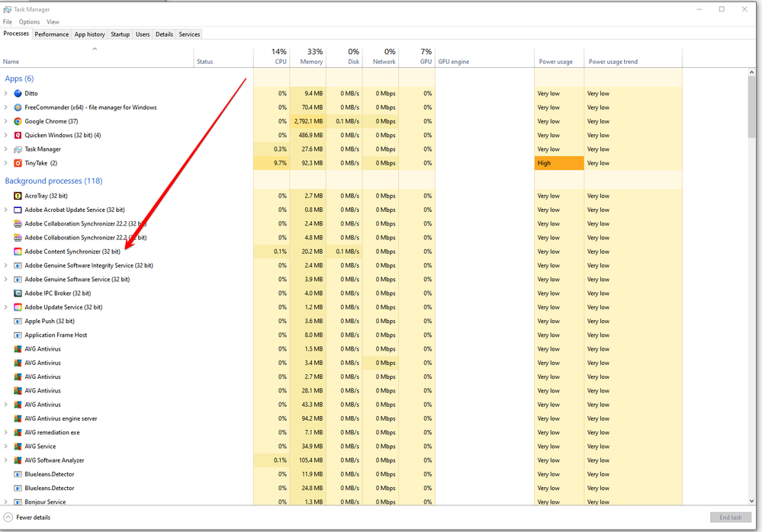Click the Status column header

click(223, 56)
